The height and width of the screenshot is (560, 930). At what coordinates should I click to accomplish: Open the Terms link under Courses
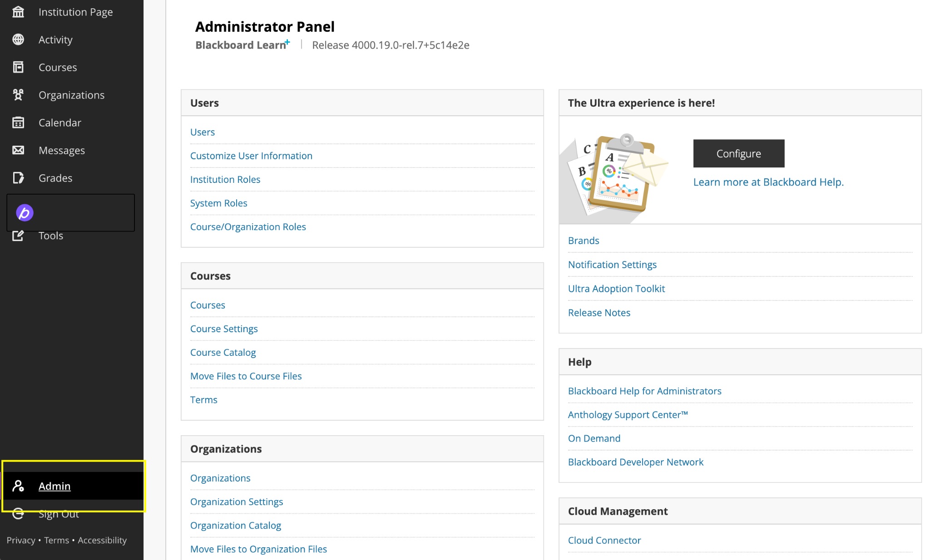204,399
